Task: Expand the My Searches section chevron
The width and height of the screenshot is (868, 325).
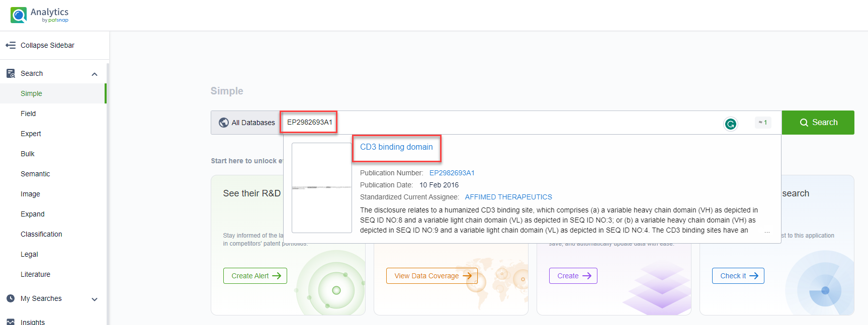Action: [x=95, y=299]
